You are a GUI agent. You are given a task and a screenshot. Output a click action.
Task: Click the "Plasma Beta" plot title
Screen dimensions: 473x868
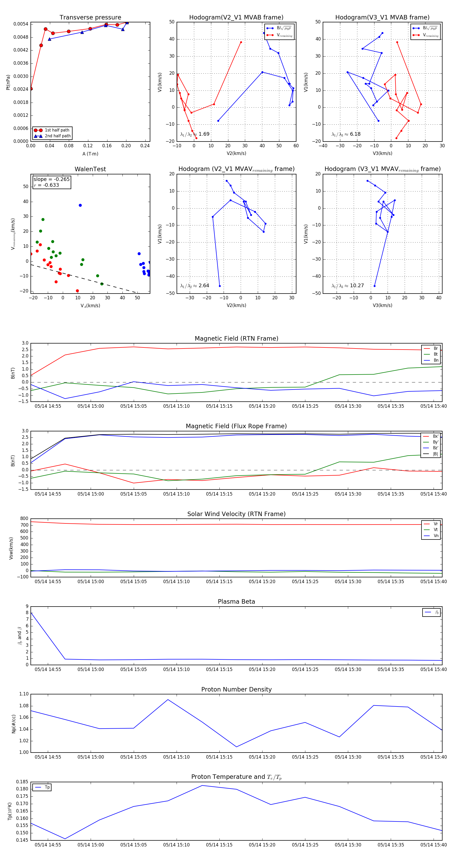click(236, 602)
